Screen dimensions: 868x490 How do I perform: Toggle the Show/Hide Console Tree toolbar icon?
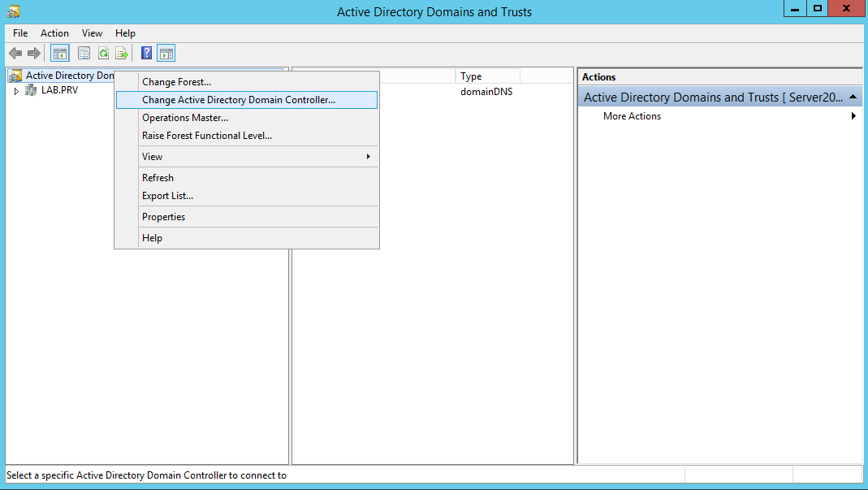pos(60,53)
